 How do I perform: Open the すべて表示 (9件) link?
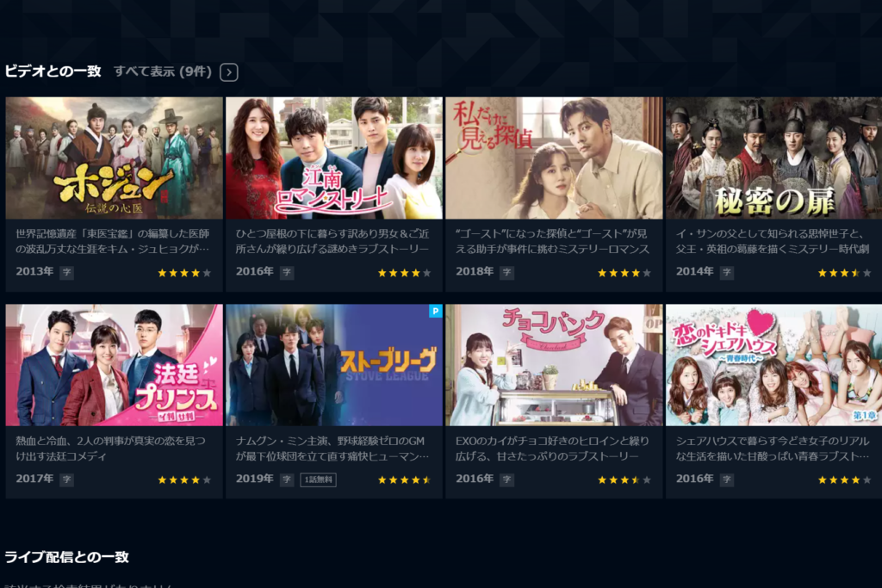click(163, 71)
